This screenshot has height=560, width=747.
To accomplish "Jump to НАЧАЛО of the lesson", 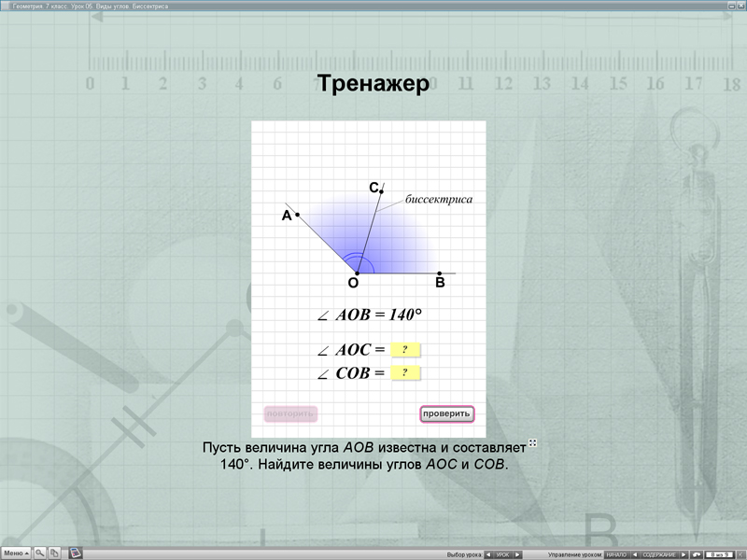I will point(618,553).
